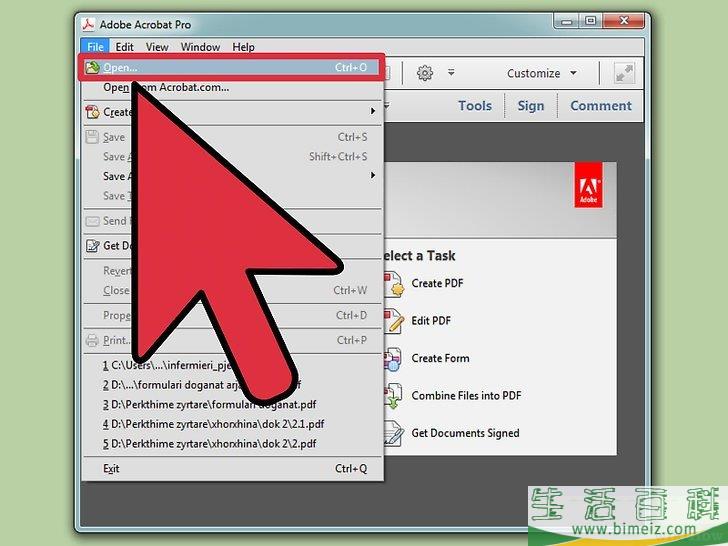Open the File menu

95,47
